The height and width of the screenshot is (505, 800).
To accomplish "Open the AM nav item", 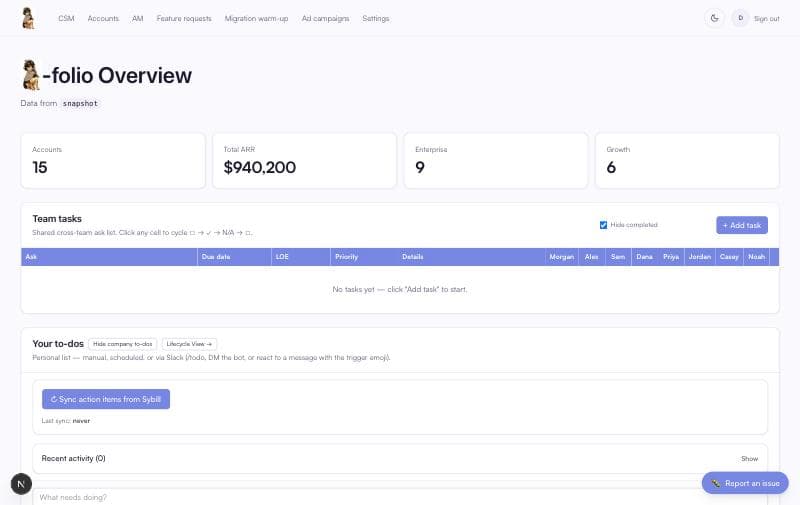I will pyautogui.click(x=138, y=18).
